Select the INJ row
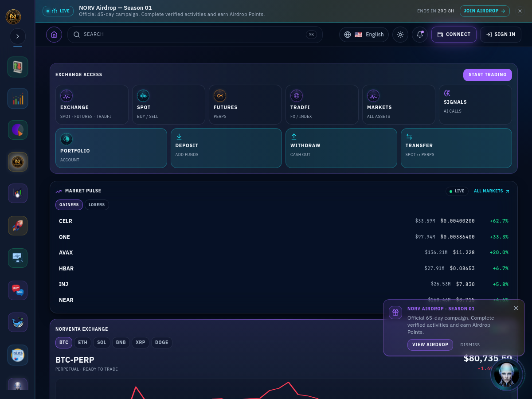Screen dimensions: 532x399 [284, 284]
